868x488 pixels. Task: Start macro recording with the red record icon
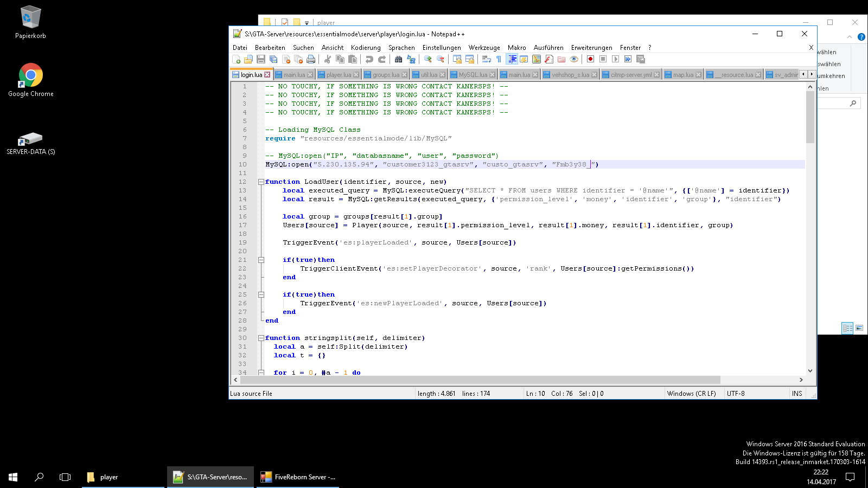[x=590, y=59]
